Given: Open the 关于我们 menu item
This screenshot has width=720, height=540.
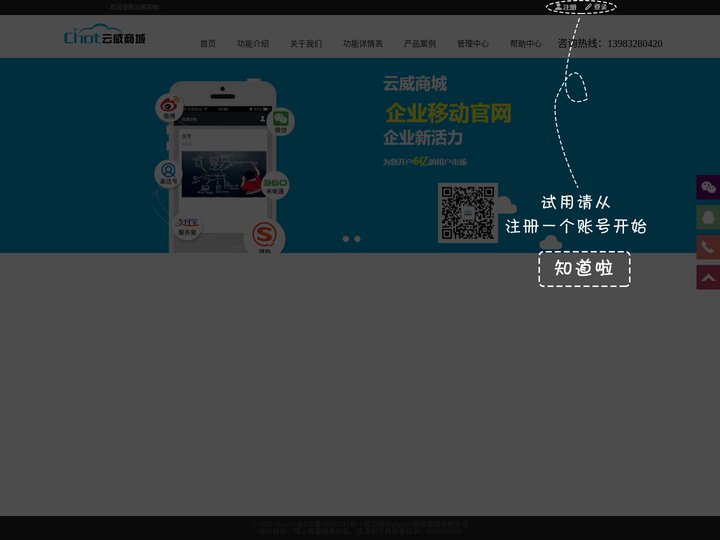Looking at the screenshot, I should (306, 44).
